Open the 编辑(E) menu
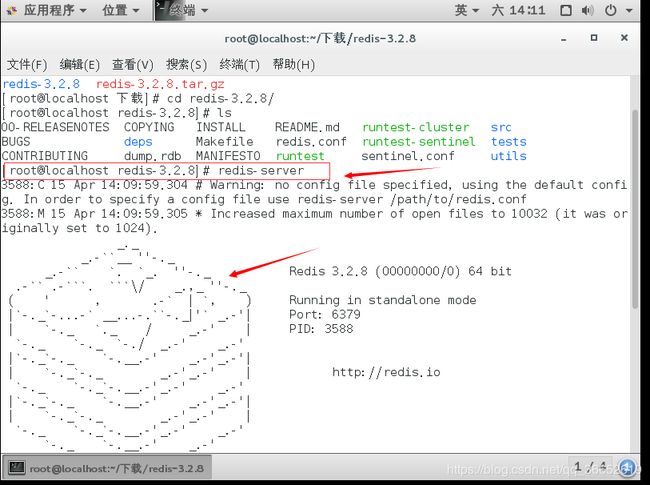This screenshot has width=650, height=485. pyautogui.click(x=80, y=65)
